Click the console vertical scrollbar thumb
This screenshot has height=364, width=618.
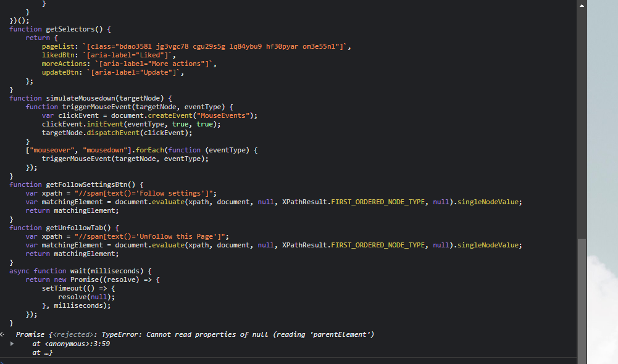[582, 301]
